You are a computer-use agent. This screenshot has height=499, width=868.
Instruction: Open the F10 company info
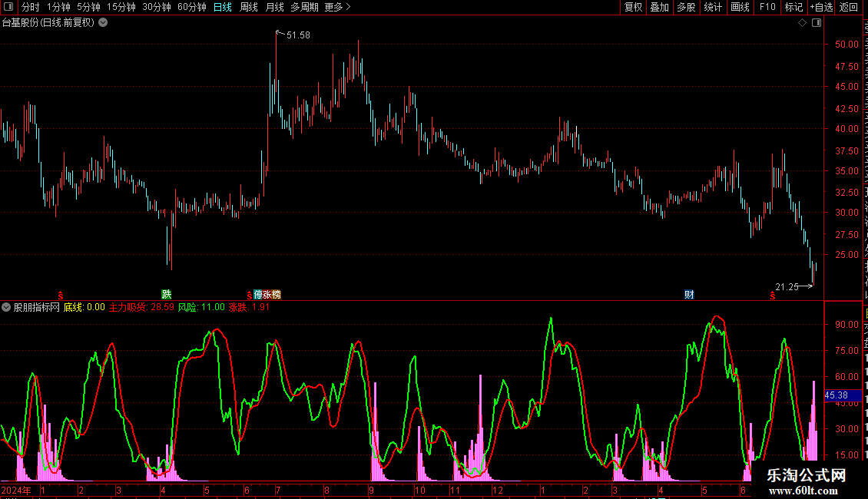pos(767,7)
